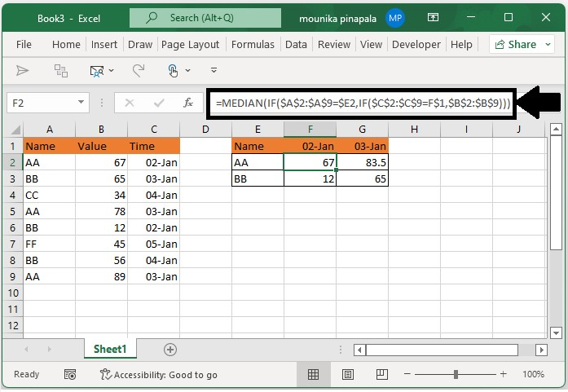Screen dimensions: 568x392
Task: Expand Touch/Mouse mode dropdown arrow
Action: click(x=187, y=71)
